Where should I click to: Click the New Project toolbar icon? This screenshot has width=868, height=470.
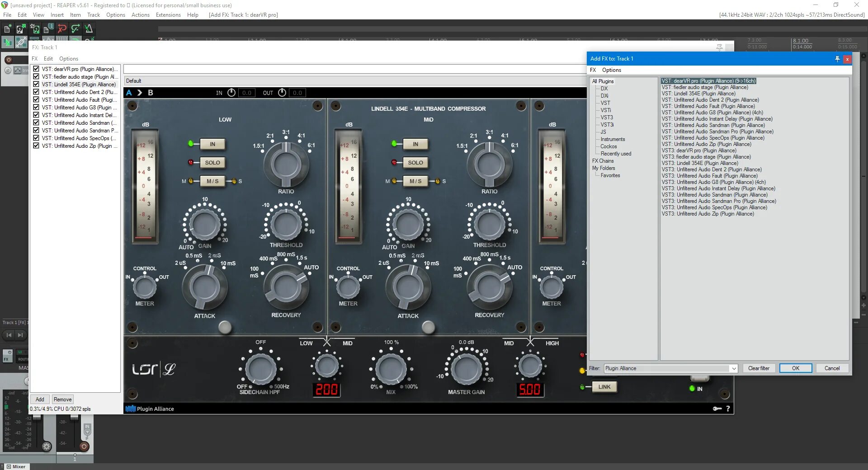point(8,29)
